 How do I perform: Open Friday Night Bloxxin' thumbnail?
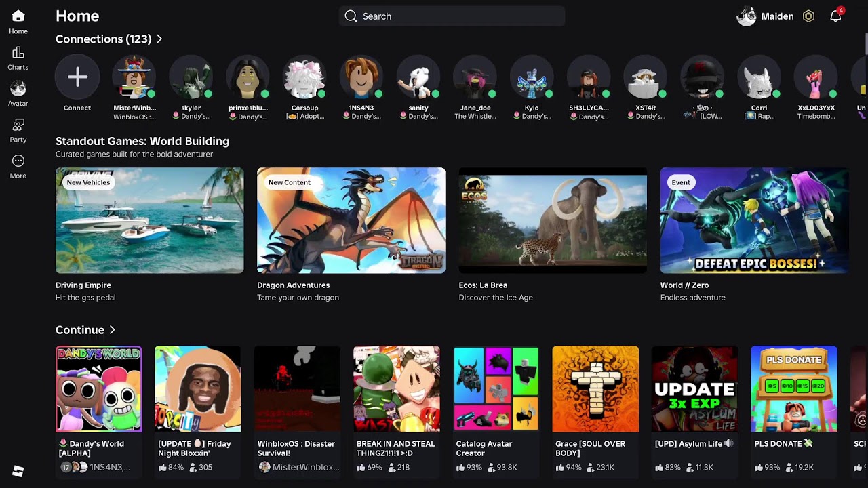[x=198, y=389]
